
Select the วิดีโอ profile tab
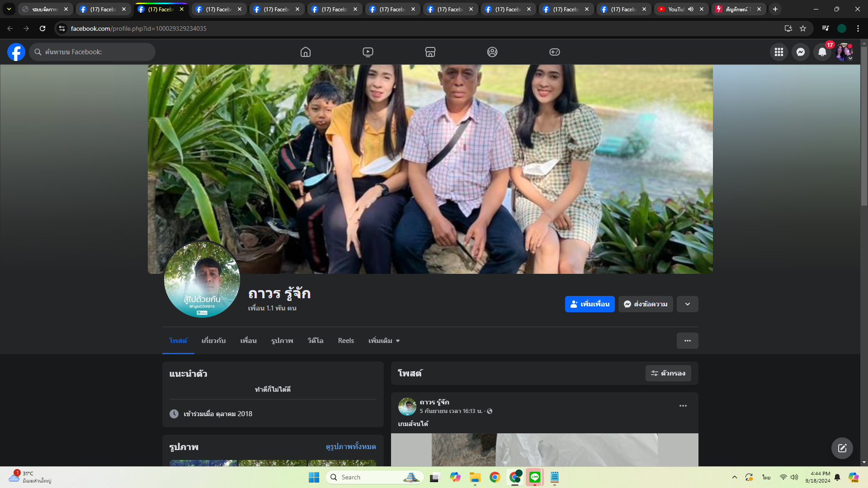pyautogui.click(x=316, y=341)
